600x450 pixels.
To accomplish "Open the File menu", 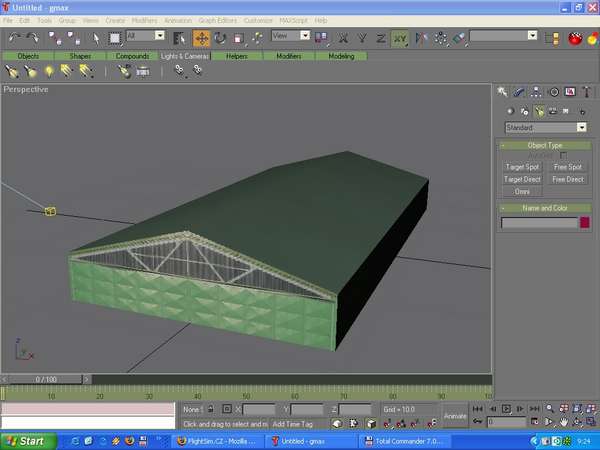I will click(x=8, y=21).
